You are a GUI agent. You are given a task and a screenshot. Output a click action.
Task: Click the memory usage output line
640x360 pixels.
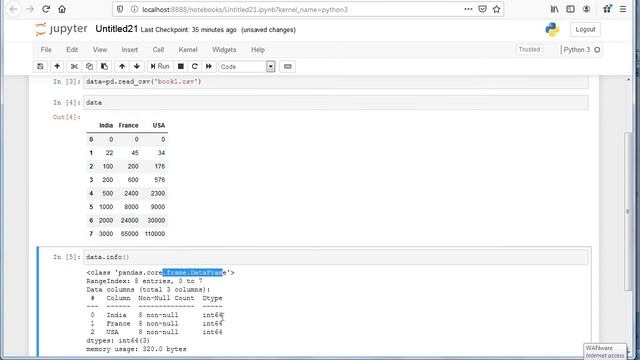136,349
